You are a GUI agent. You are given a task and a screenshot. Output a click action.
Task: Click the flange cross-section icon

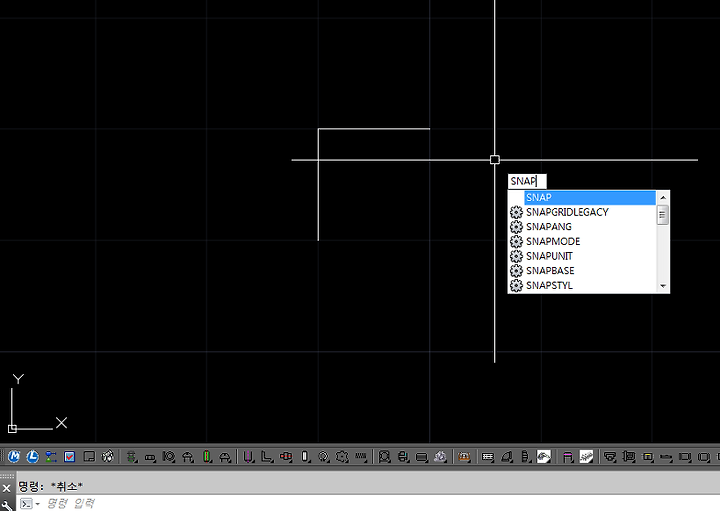click(x=610, y=456)
